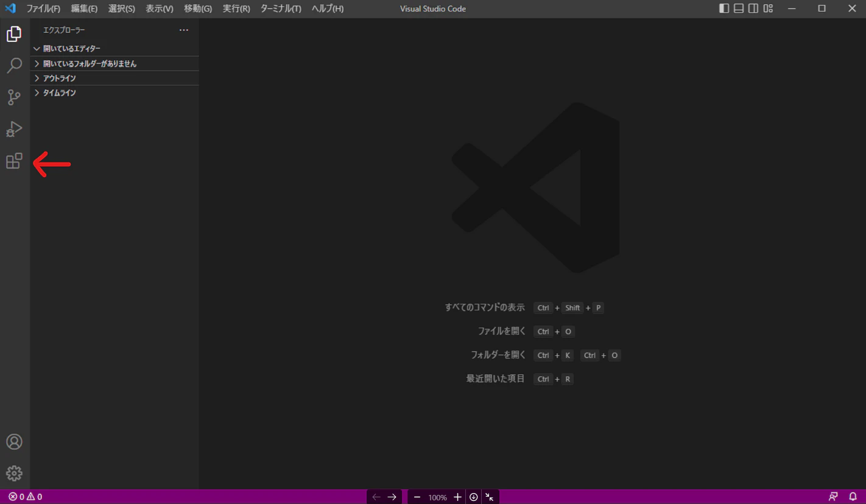
Task: Open the 実行(R) menu
Action: coord(236,9)
